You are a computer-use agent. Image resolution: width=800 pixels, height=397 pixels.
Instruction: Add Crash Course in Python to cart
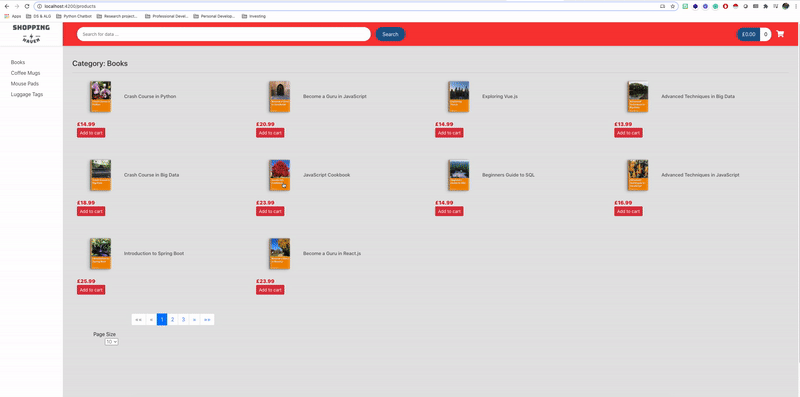pyautogui.click(x=91, y=133)
